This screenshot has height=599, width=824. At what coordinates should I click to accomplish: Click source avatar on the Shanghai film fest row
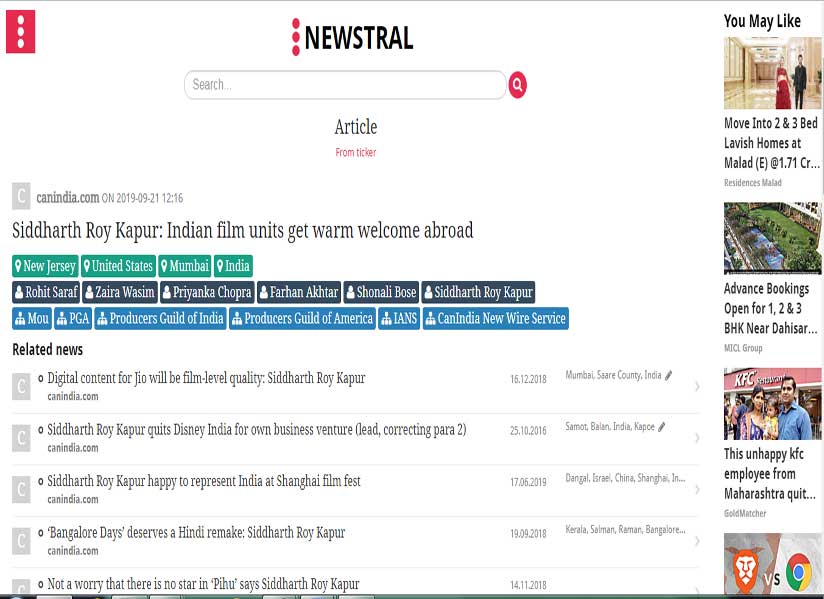coord(21,490)
